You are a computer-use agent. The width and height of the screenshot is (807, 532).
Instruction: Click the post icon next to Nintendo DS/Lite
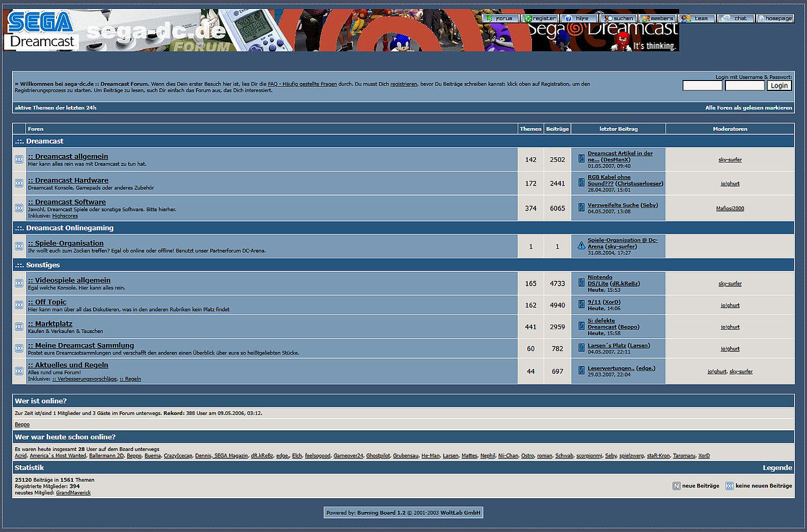(581, 283)
